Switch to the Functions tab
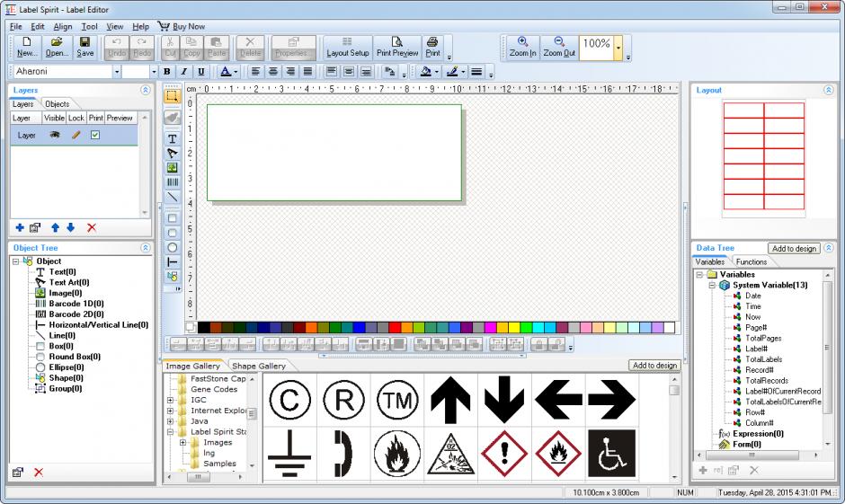 [x=752, y=261]
